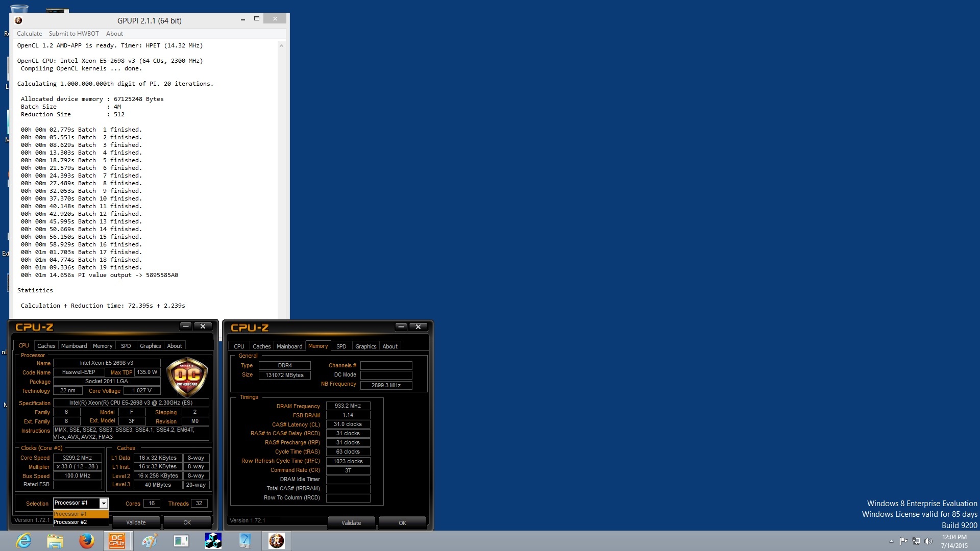The height and width of the screenshot is (551, 980).
Task: Select CPU tab in left CPU-Z
Action: click(x=23, y=345)
